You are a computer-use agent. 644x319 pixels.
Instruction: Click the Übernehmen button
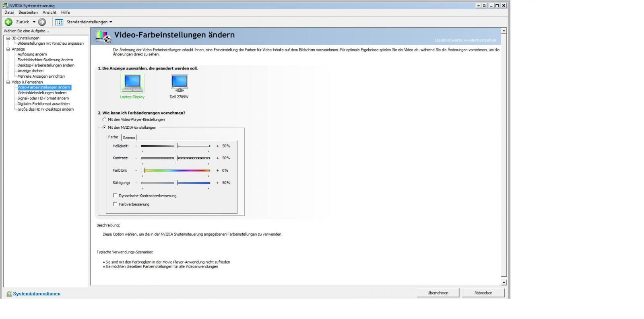438,293
